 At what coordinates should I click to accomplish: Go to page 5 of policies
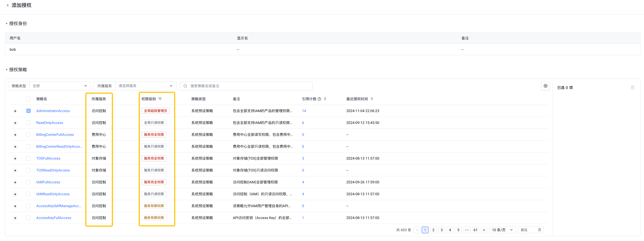[x=458, y=230]
